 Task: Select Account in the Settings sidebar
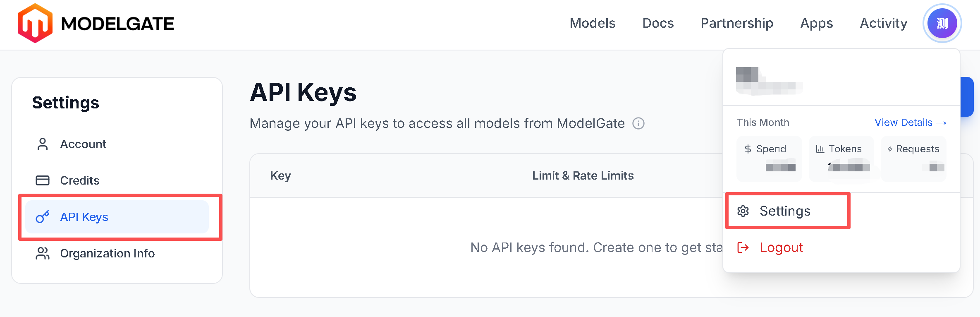click(x=83, y=144)
